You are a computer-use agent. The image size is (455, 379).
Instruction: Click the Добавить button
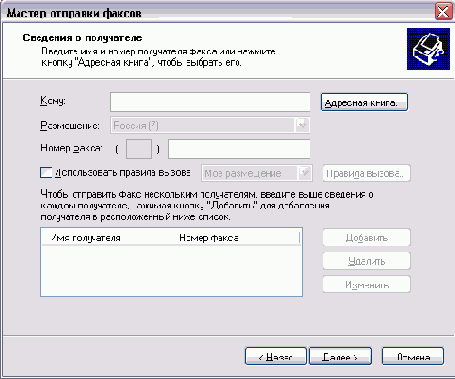(366, 238)
